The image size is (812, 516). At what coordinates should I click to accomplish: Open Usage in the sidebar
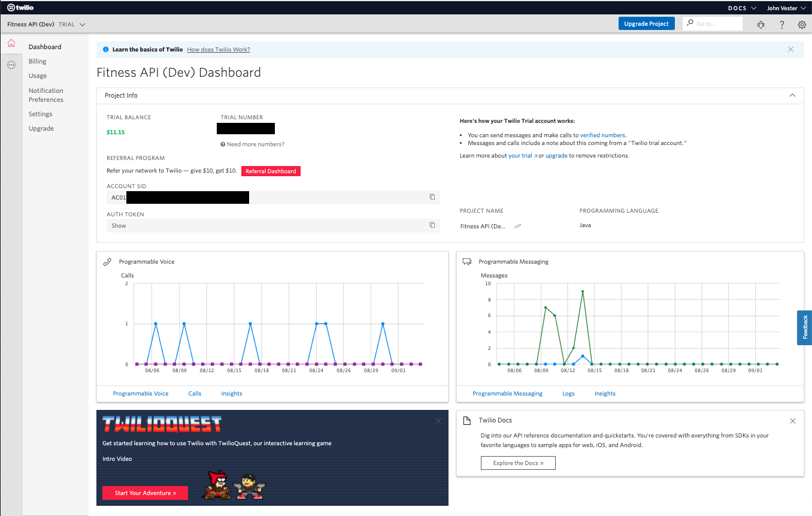38,76
